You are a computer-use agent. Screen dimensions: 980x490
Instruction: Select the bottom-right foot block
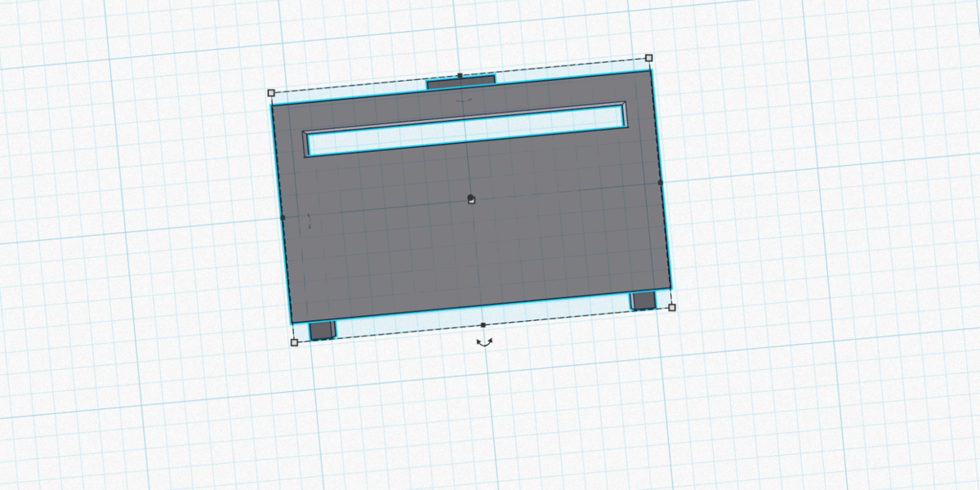coord(644,301)
